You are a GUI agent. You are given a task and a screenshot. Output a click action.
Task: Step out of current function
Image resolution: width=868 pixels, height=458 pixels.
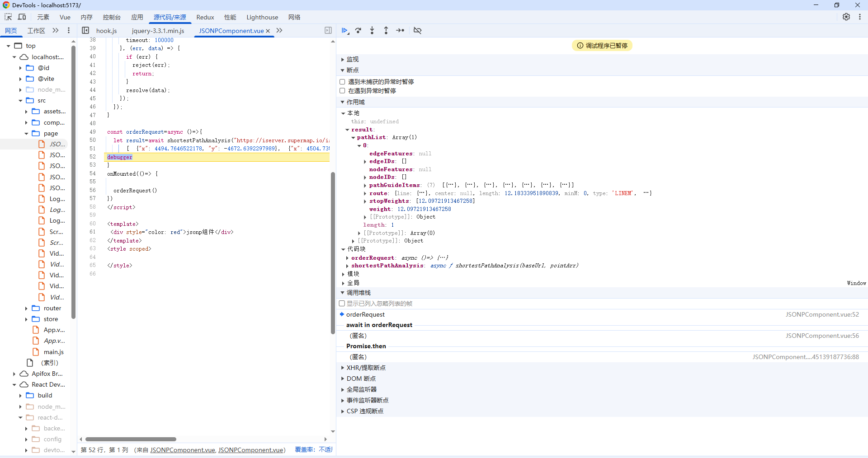point(386,30)
